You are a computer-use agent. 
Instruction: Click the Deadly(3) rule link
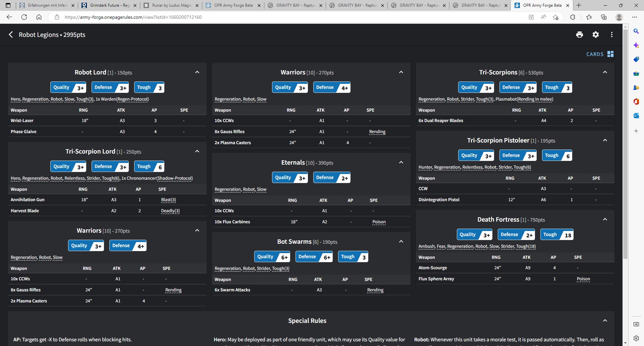[170, 211]
